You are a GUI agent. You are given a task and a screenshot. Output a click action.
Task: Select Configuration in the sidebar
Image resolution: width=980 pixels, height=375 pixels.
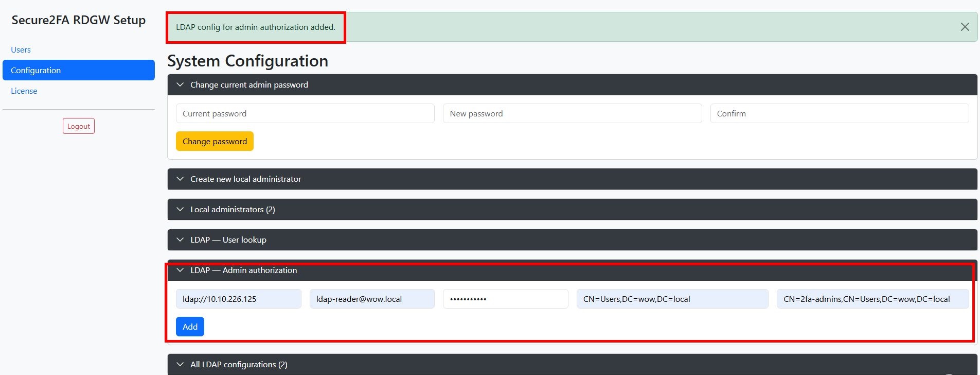(x=78, y=70)
